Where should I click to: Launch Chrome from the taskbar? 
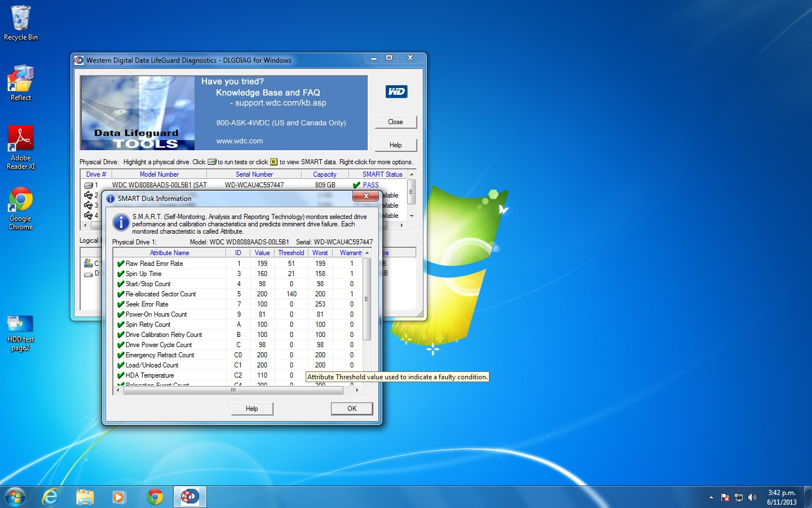(x=155, y=497)
